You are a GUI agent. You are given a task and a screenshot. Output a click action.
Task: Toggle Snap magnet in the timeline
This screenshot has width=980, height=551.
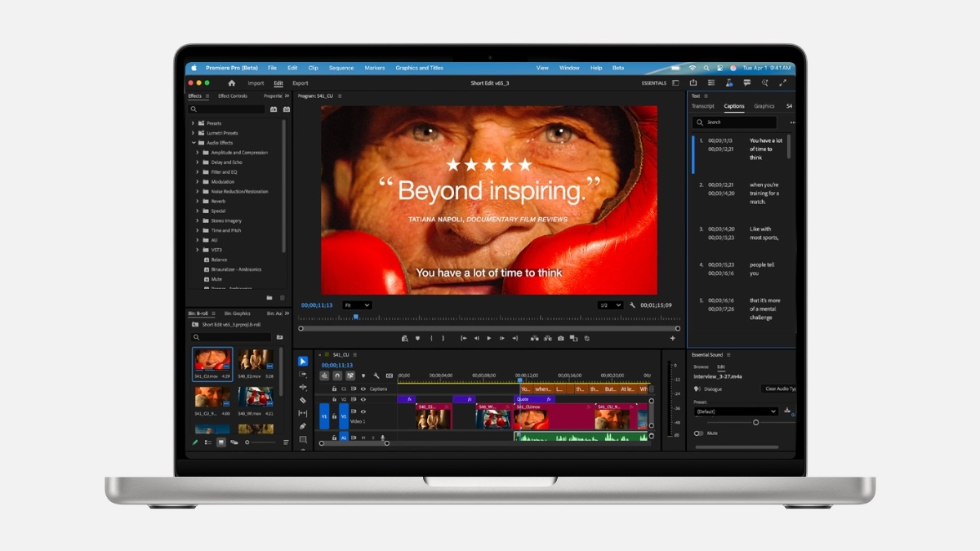337,375
